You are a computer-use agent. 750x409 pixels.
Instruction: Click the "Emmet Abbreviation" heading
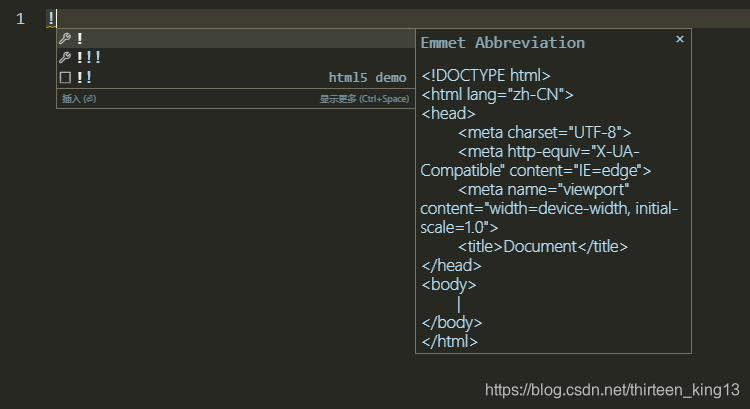click(x=503, y=43)
